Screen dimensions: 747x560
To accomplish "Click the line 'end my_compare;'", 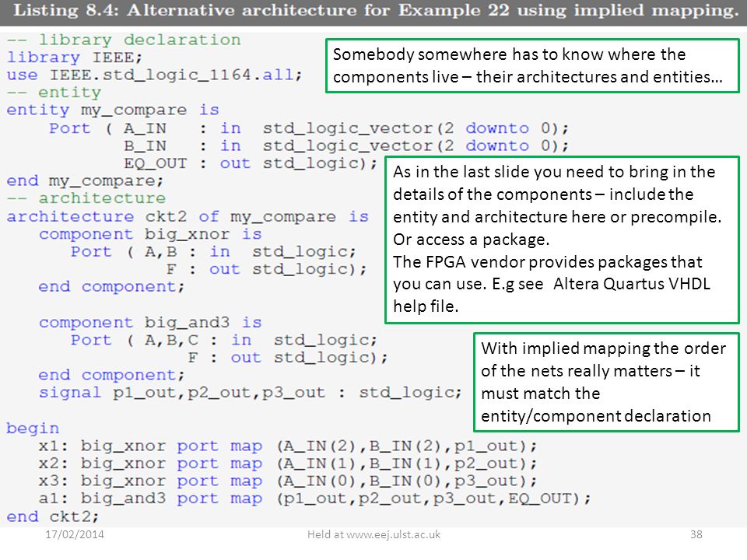I will (85, 181).
